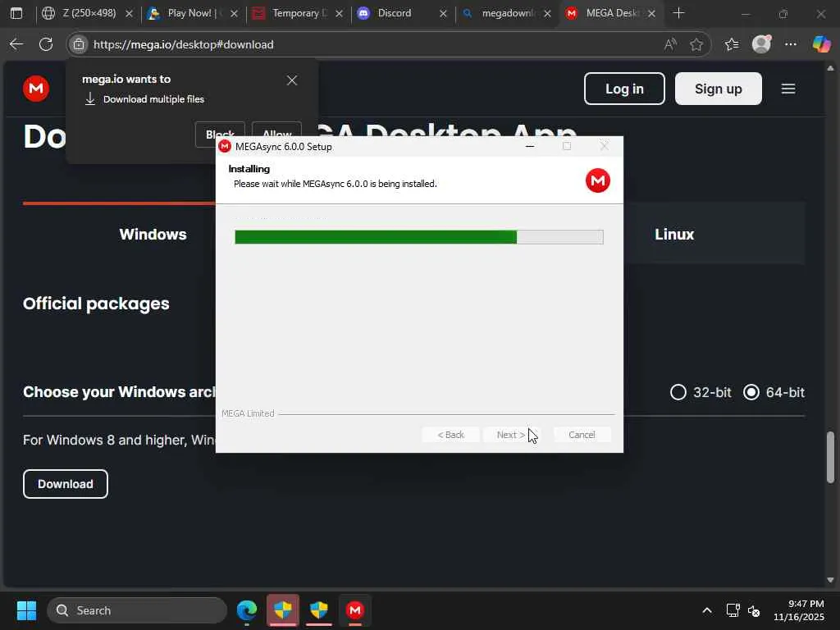The width and height of the screenshot is (840, 630).
Task: Click the installation progress bar
Action: pyautogui.click(x=419, y=237)
